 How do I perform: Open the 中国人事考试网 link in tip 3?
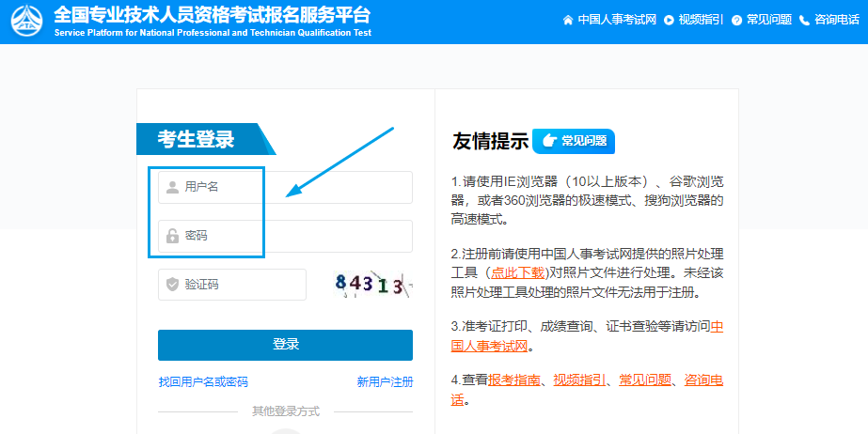(587, 336)
